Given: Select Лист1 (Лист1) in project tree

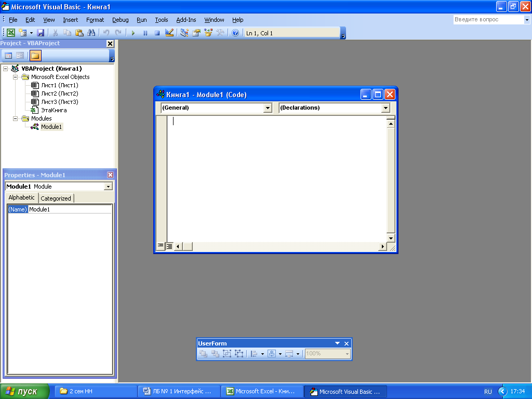Looking at the screenshot, I should click(60, 85).
